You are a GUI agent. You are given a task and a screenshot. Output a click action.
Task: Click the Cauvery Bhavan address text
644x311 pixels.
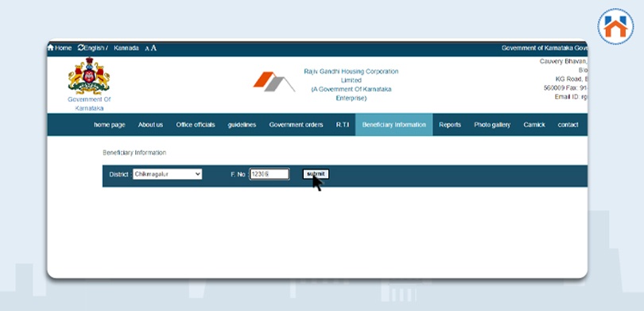(x=563, y=61)
